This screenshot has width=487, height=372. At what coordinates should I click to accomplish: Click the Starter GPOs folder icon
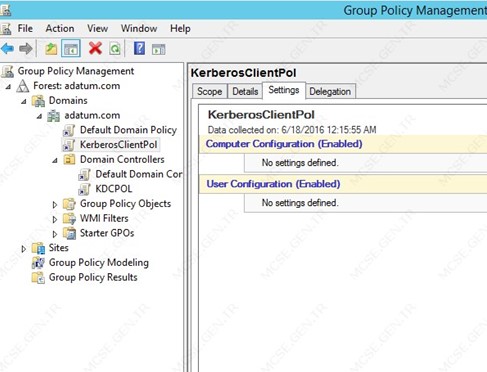coord(69,233)
